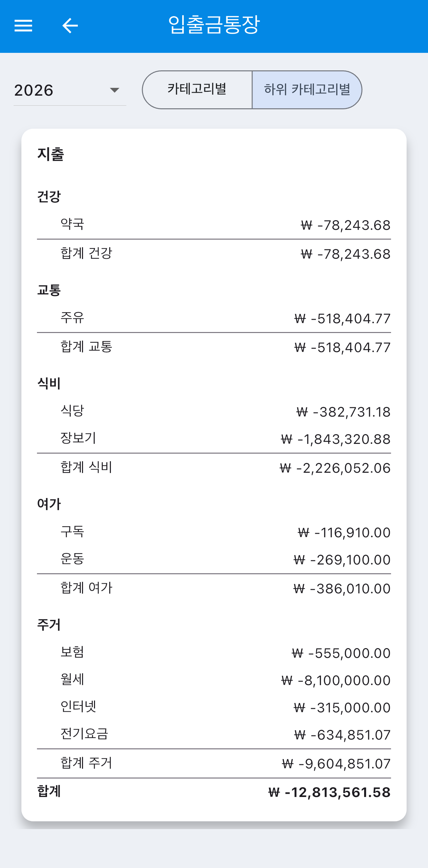Open the 월세 expense row
Viewport: 428px width, 868px height.
tap(214, 680)
